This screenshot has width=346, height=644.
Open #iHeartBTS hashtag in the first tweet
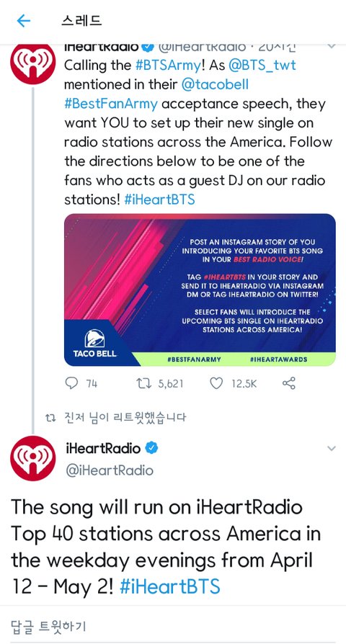(x=159, y=200)
